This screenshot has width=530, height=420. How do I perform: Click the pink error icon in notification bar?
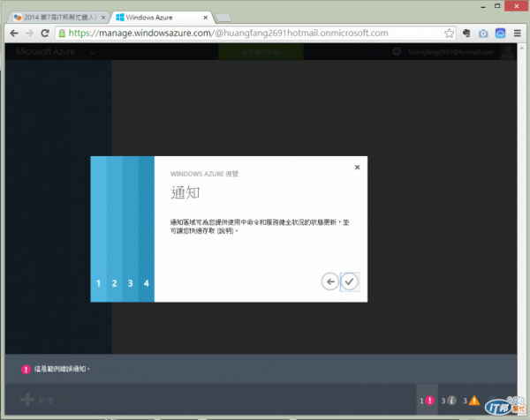(26, 370)
